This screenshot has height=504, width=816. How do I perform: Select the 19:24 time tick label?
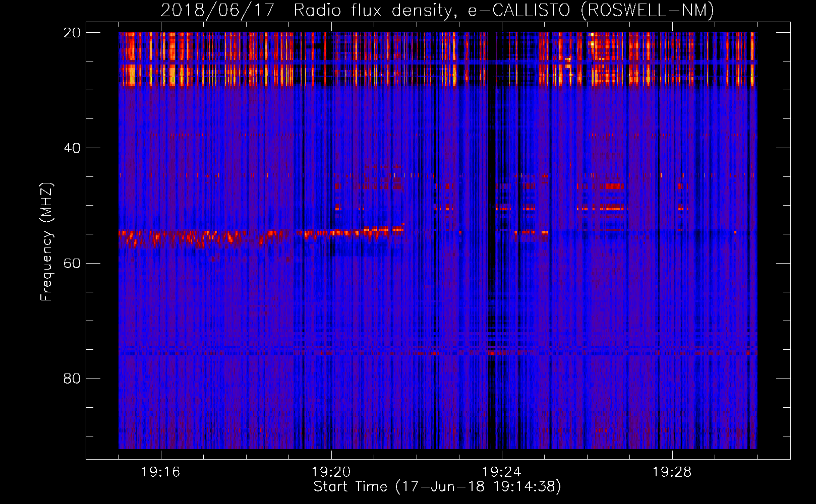(501, 472)
